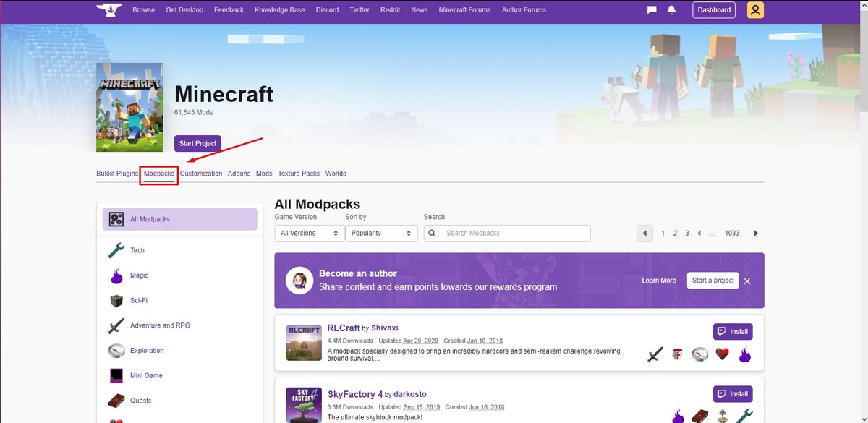Screen dimensions: 868x423
Task: Switch to Modpacks tab
Action: tap(159, 174)
